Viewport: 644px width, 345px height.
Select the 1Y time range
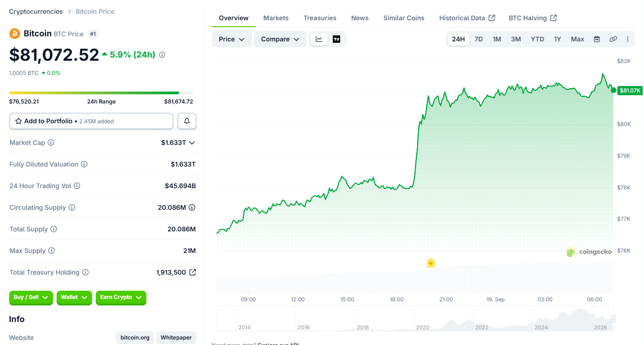[x=557, y=39]
